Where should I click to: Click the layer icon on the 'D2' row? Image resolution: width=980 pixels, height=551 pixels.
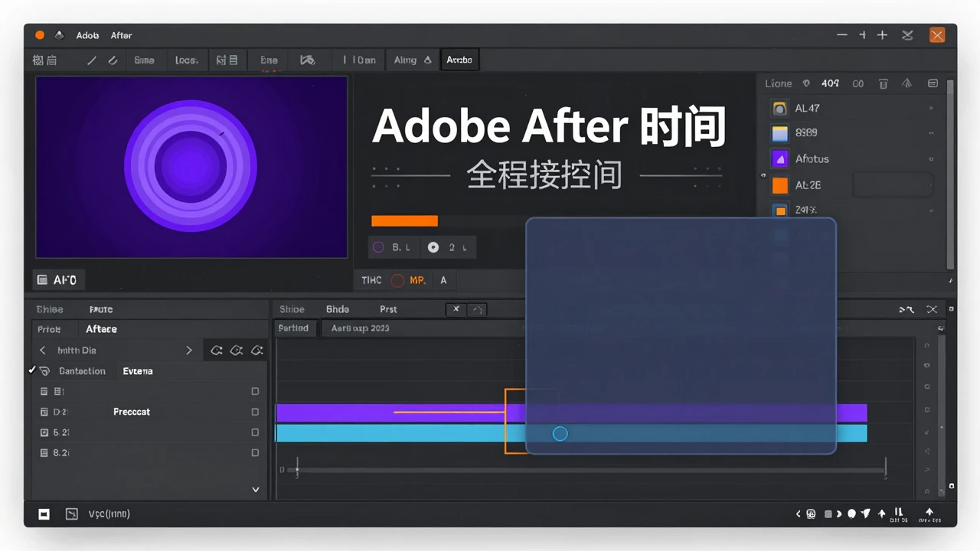[x=44, y=412]
